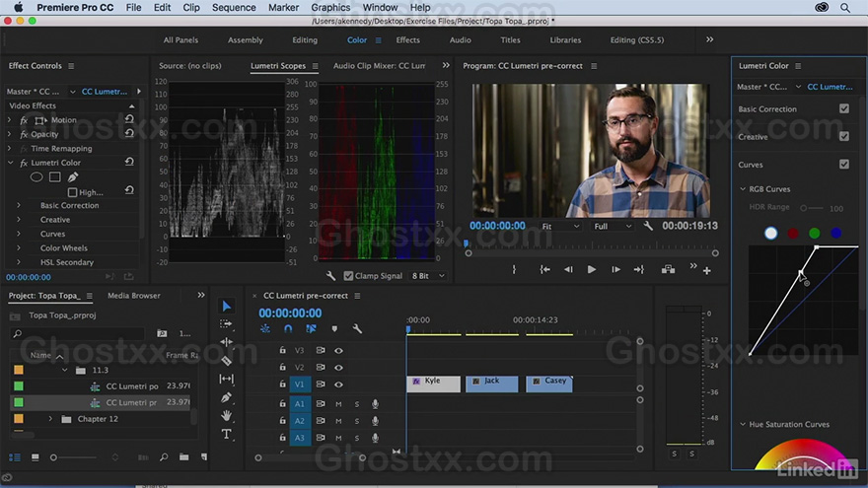Enable the High... checkbox in Effect Controls
Screen dimensions: 868x488
[73, 192]
